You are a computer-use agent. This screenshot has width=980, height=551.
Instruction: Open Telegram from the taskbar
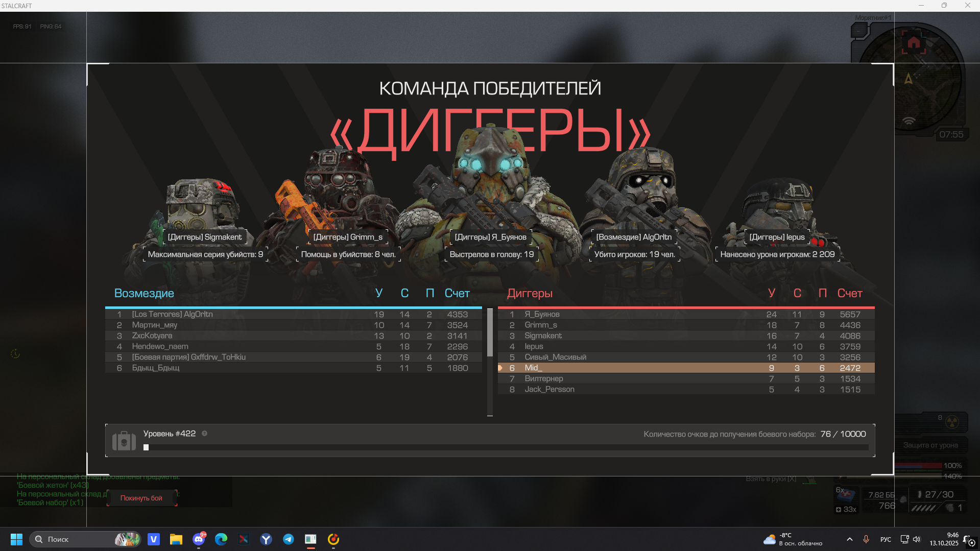(x=289, y=539)
